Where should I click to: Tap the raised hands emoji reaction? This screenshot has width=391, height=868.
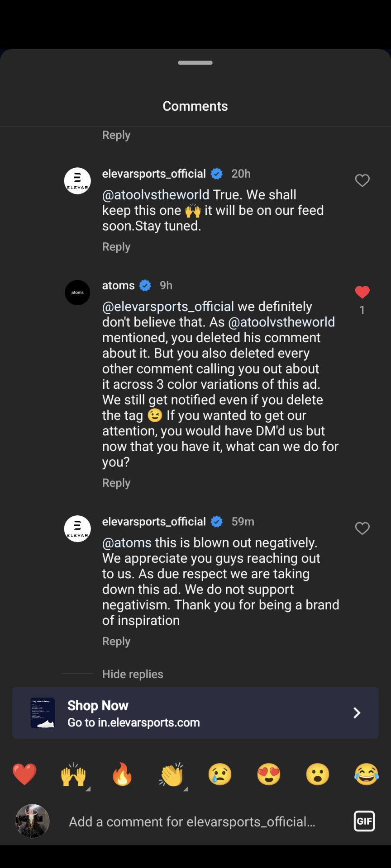pos(73,774)
